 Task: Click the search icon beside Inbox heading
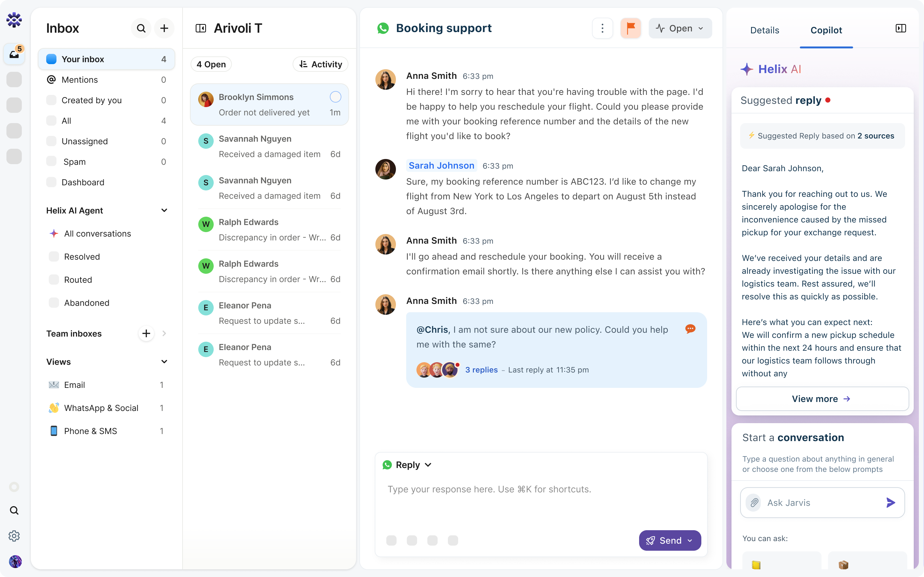pyautogui.click(x=141, y=28)
